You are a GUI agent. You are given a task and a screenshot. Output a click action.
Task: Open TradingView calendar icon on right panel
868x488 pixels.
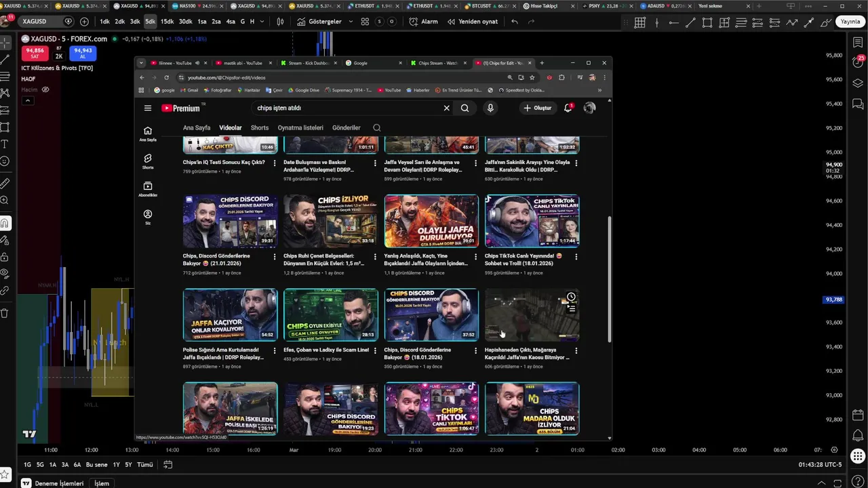pos(858,415)
